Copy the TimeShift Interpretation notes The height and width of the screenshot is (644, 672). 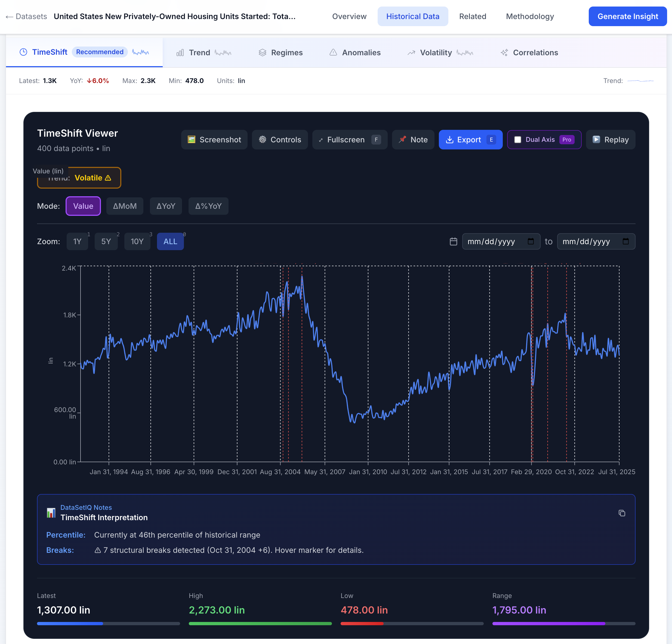[622, 513]
